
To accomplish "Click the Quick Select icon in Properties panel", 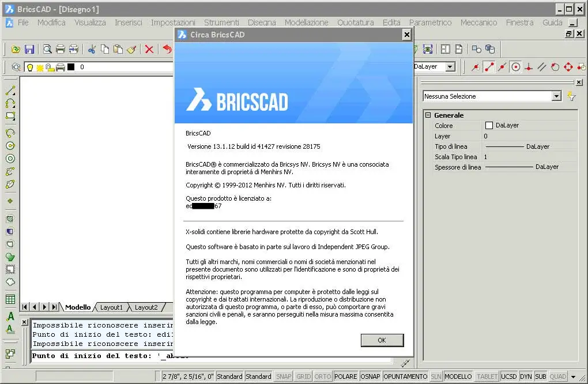I will pos(571,96).
